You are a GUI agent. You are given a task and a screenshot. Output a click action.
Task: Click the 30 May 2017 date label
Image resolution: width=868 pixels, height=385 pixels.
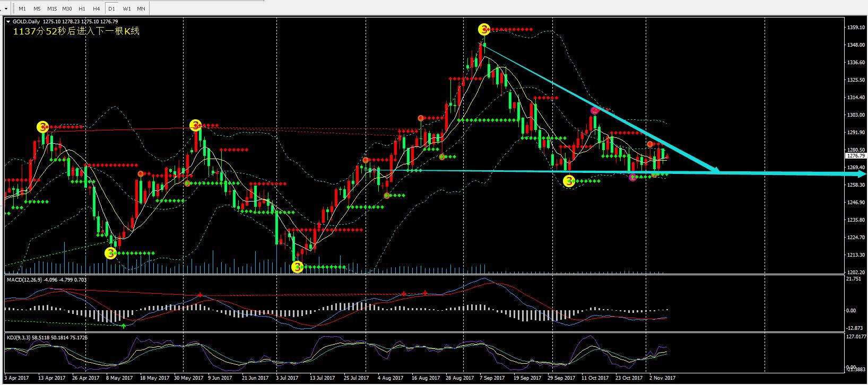pos(189,378)
